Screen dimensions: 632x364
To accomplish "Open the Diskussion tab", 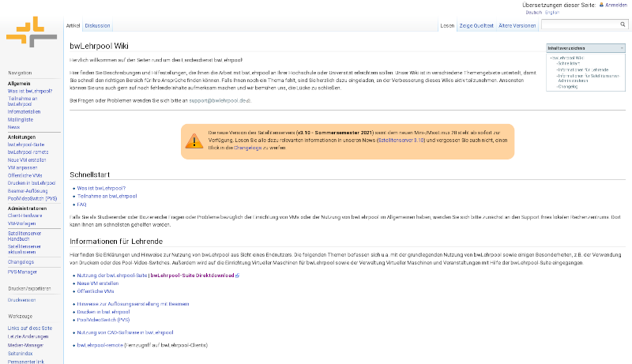I will (x=97, y=25).
